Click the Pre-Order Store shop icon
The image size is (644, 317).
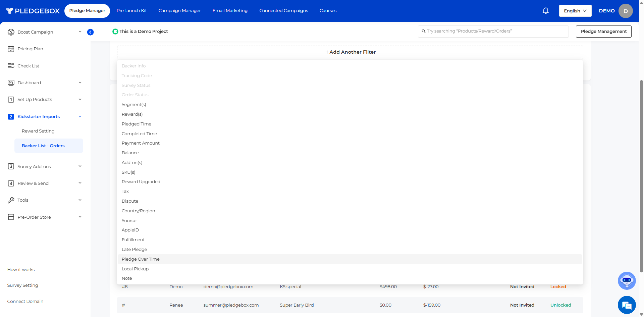pyautogui.click(x=11, y=217)
